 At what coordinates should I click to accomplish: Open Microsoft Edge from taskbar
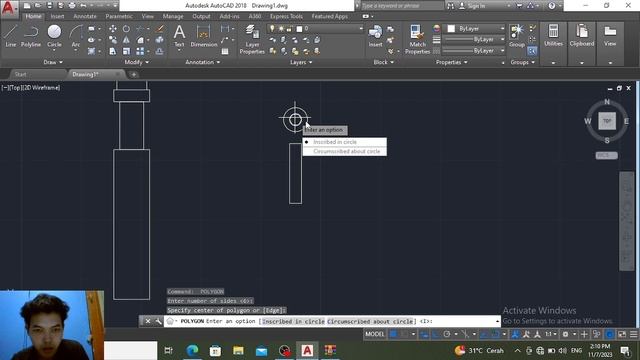(x=192, y=350)
